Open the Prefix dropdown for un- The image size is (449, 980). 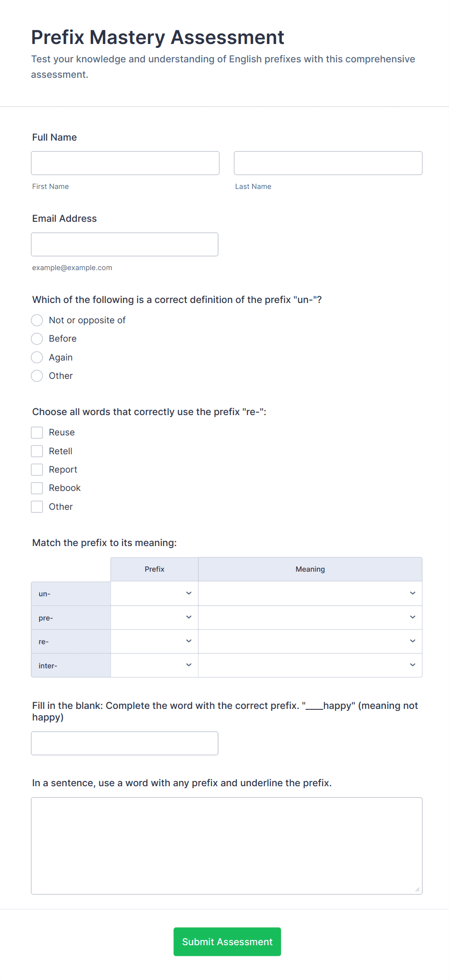click(154, 593)
